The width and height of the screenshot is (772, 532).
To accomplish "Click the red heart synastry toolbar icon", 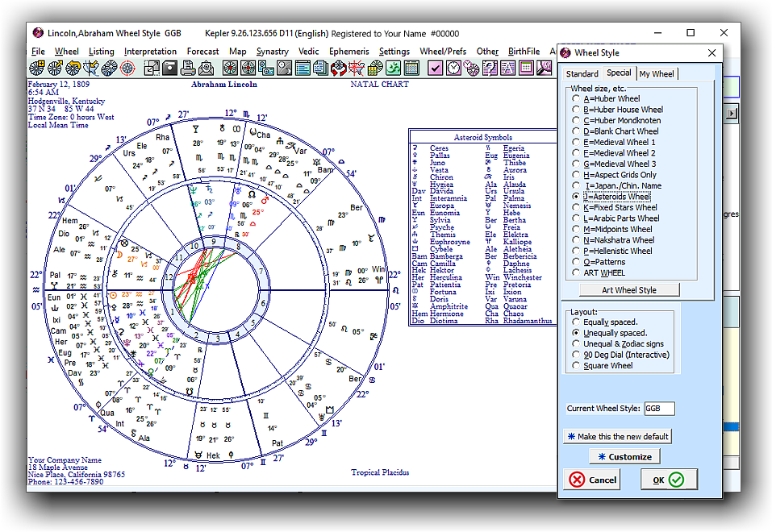I will (339, 69).
